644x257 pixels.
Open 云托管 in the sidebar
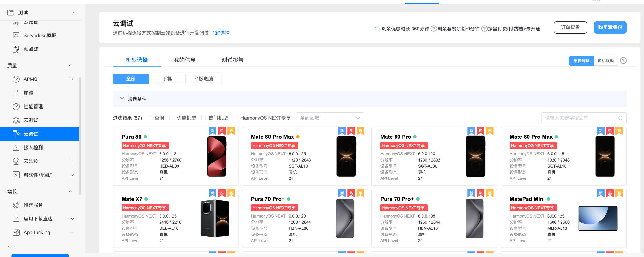31,22
